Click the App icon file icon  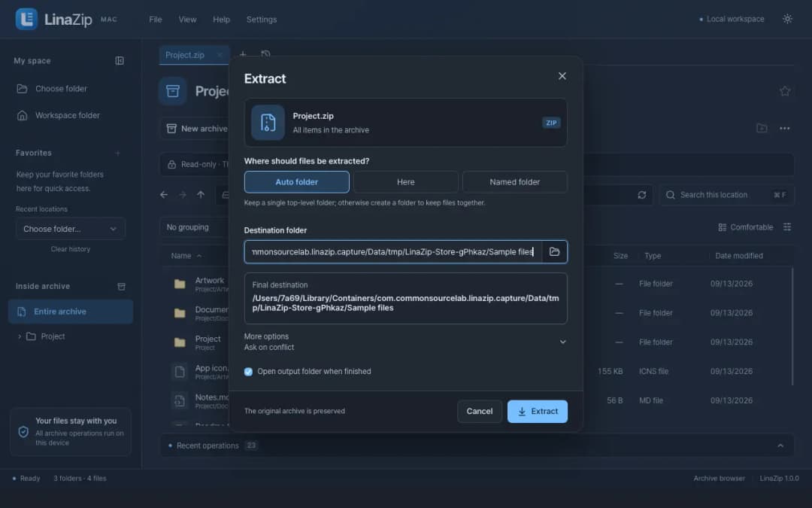click(x=180, y=372)
